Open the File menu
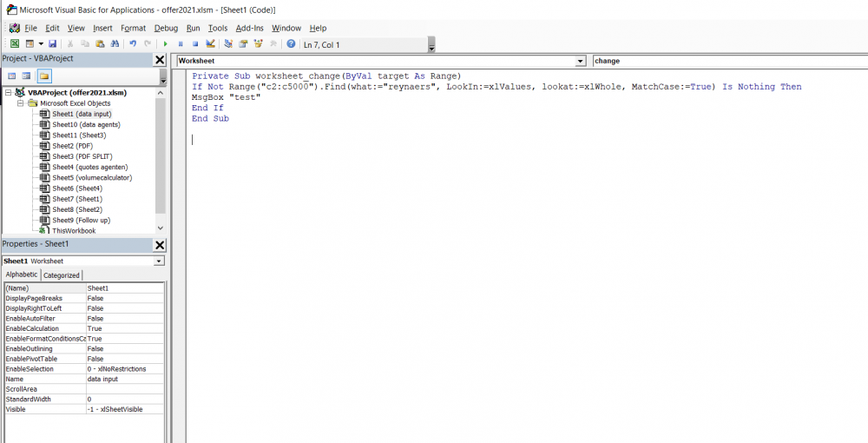Image resolution: width=868 pixels, height=443 pixels. 31,29
